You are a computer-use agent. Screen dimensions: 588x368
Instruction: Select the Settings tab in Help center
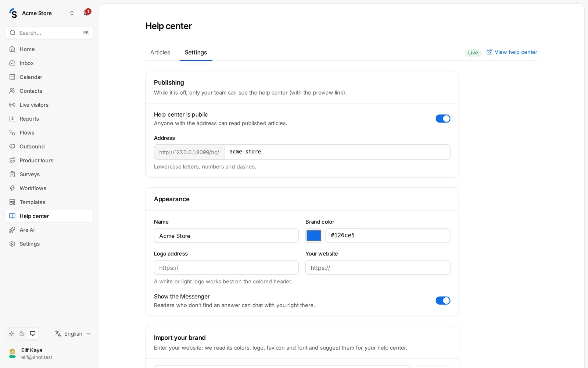196,52
